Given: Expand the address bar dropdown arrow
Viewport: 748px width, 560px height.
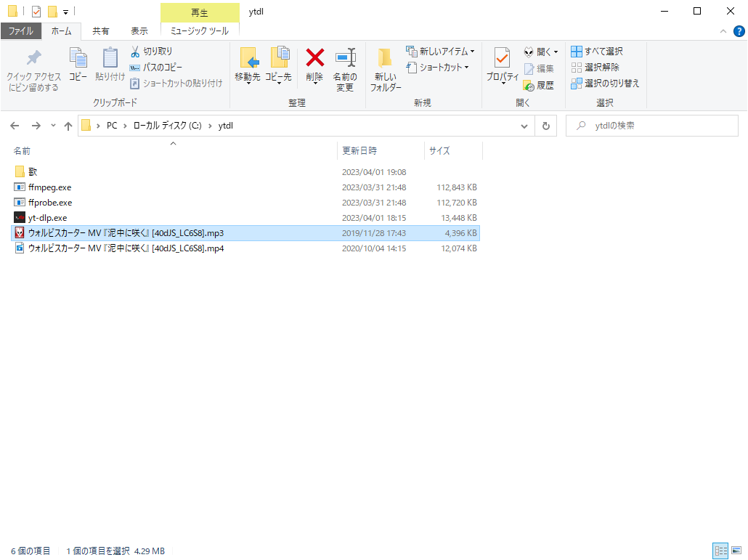Looking at the screenshot, I should click(x=524, y=126).
